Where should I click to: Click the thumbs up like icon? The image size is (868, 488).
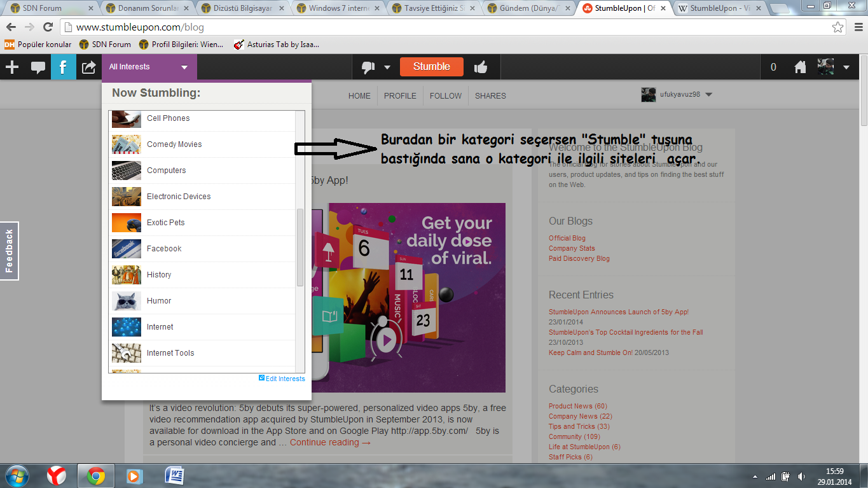480,67
